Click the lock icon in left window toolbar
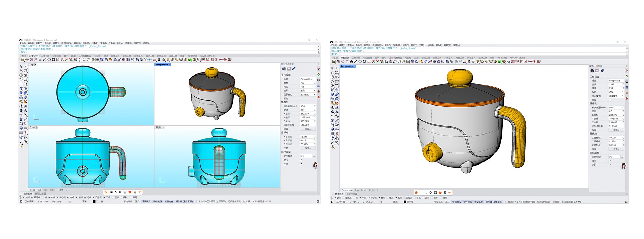This screenshot has width=644, height=239. 164,60
